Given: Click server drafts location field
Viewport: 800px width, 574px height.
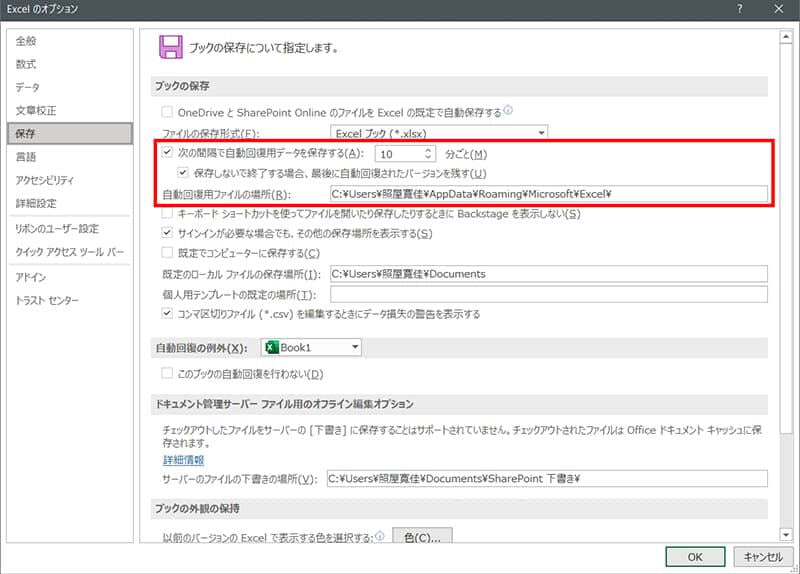Looking at the screenshot, I should coord(547,479).
